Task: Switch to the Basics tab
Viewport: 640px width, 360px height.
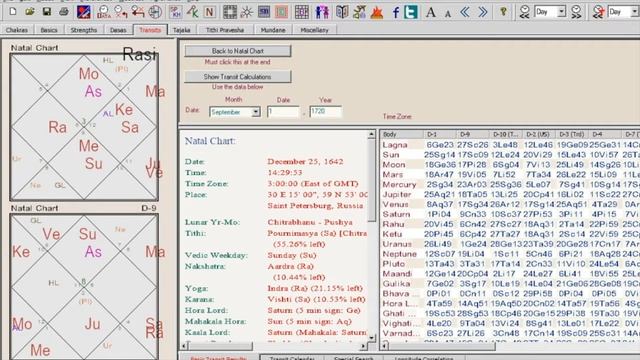Action: pyautogui.click(x=49, y=30)
